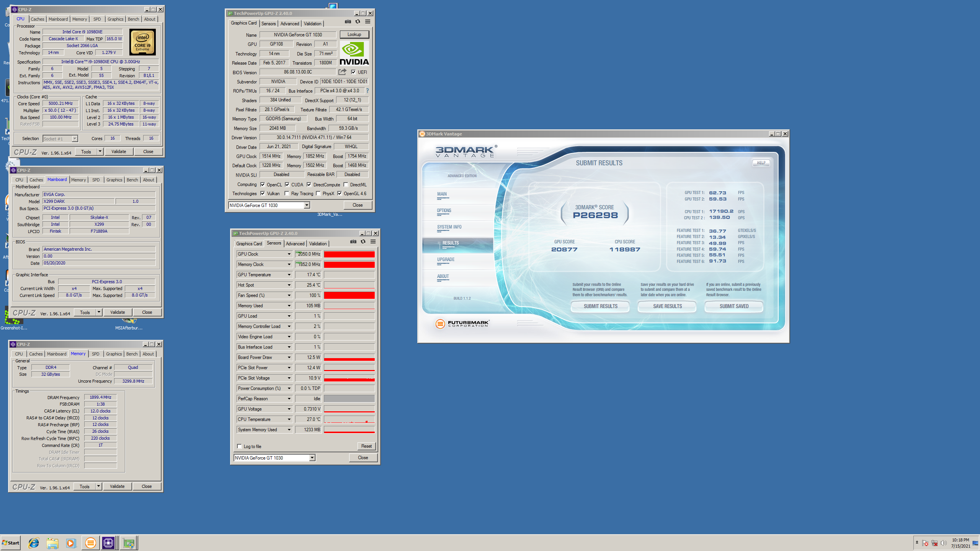Viewport: 980px width, 551px height.
Task: Open OPTIONS in 3DMark Vantage sidebar
Action: pos(444,211)
